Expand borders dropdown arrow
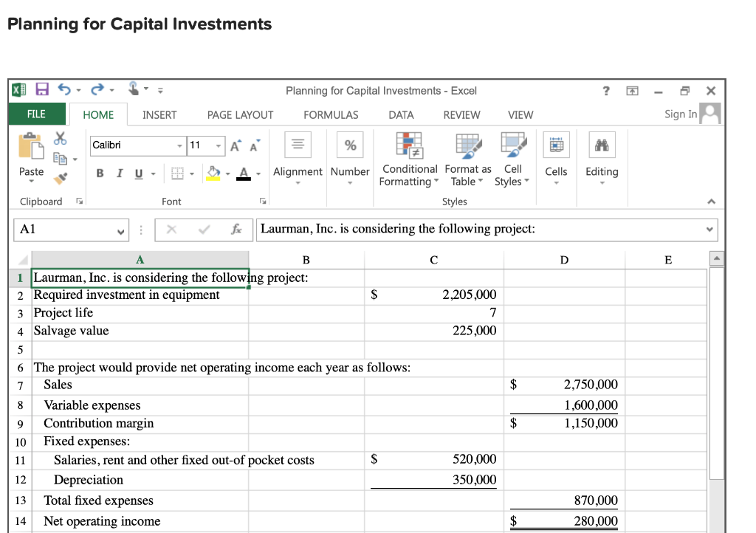The width and height of the screenshot is (756, 533). pyautogui.click(x=192, y=173)
